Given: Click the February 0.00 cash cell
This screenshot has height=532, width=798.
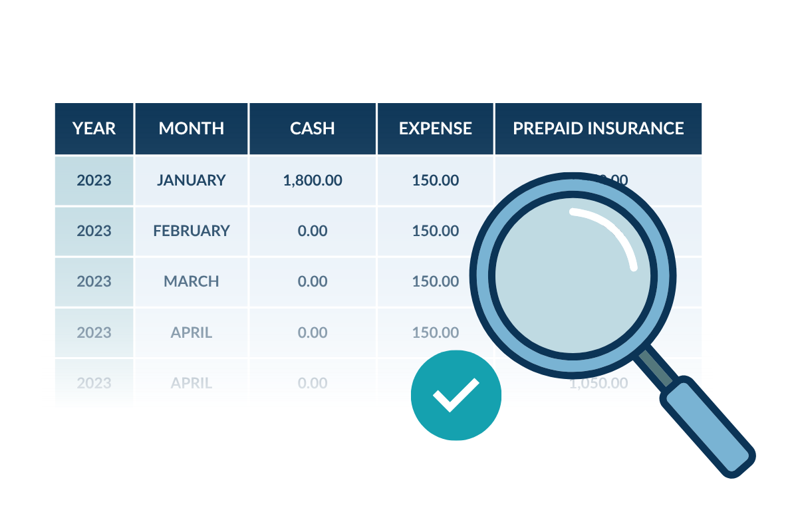Looking at the screenshot, I should [x=313, y=231].
